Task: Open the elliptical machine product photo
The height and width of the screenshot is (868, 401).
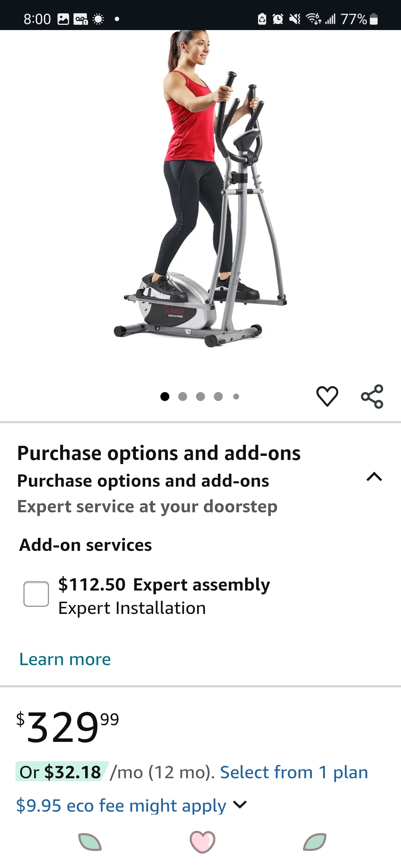Action: pyautogui.click(x=200, y=189)
